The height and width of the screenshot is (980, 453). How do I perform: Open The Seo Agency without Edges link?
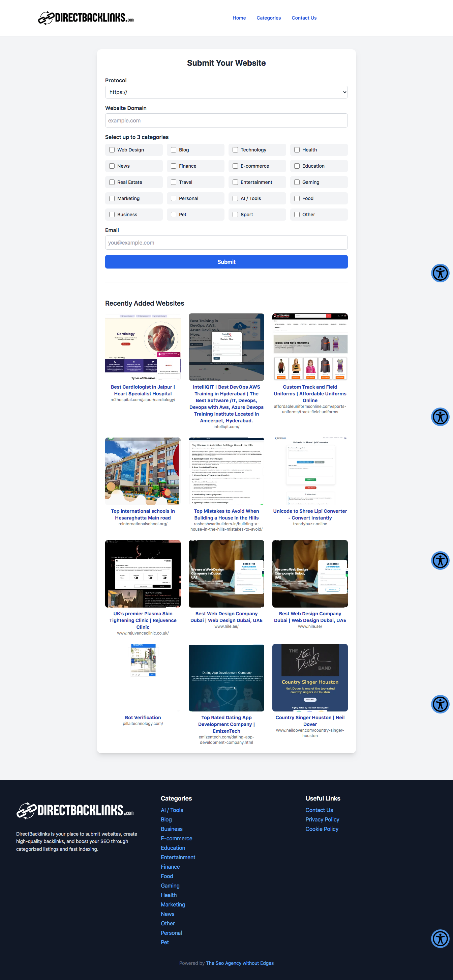tap(239, 963)
